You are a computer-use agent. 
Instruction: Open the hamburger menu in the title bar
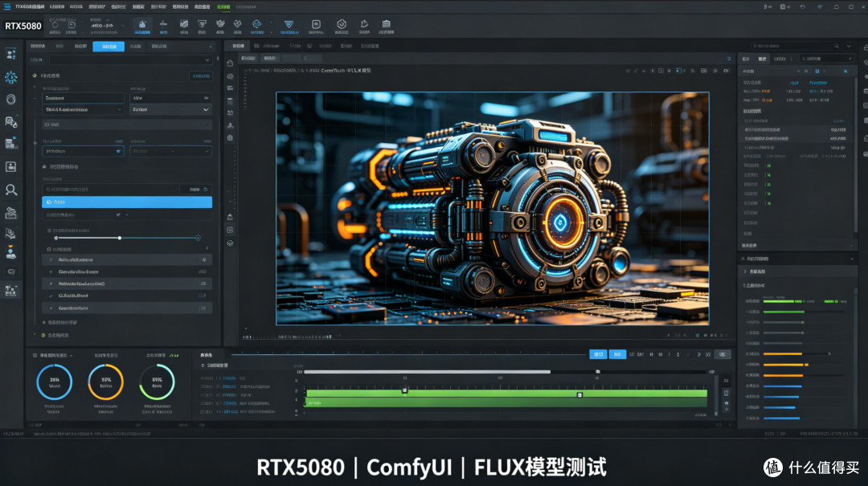pyautogui.click(x=6, y=6)
